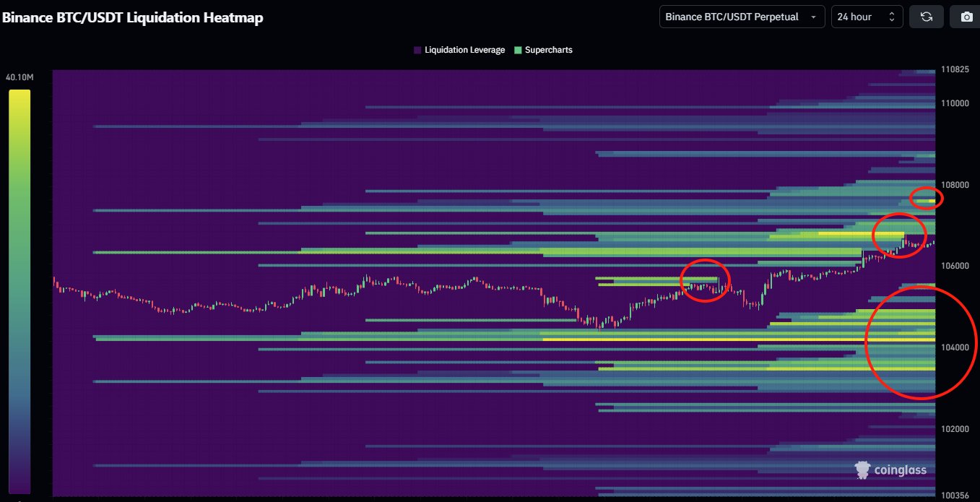The height and width of the screenshot is (502, 980).
Task: Open the Binance BTC/USDT Perpetual dropdown
Action: [x=742, y=17]
